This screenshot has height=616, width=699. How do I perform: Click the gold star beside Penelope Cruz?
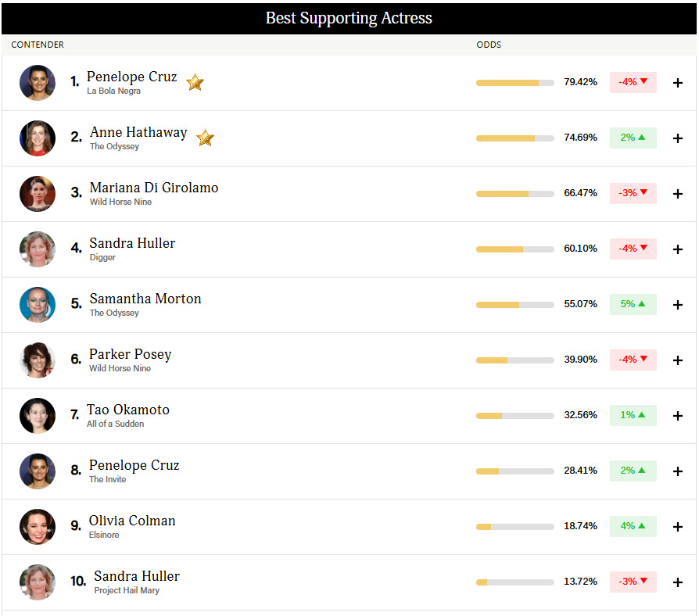(x=195, y=82)
